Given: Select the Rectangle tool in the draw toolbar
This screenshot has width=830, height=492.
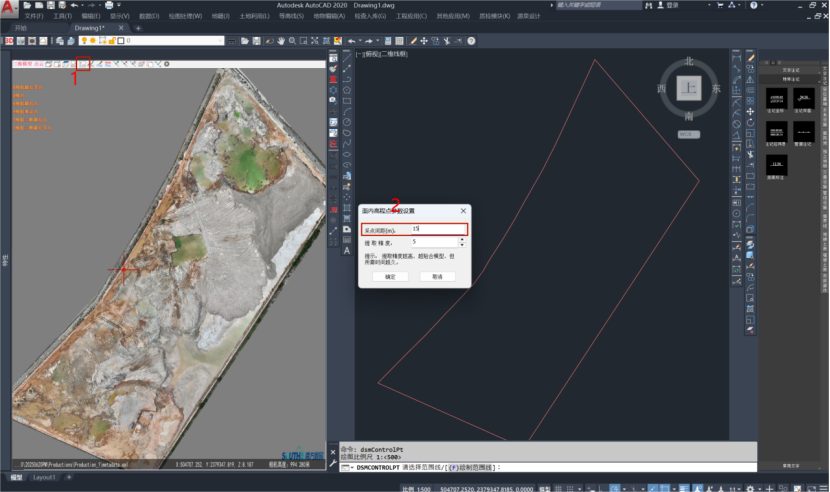Looking at the screenshot, I should (x=347, y=101).
